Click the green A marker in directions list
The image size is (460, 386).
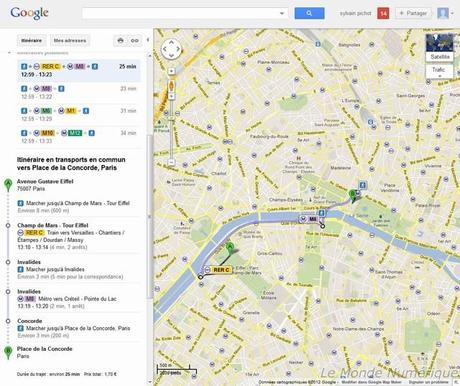coord(8,185)
